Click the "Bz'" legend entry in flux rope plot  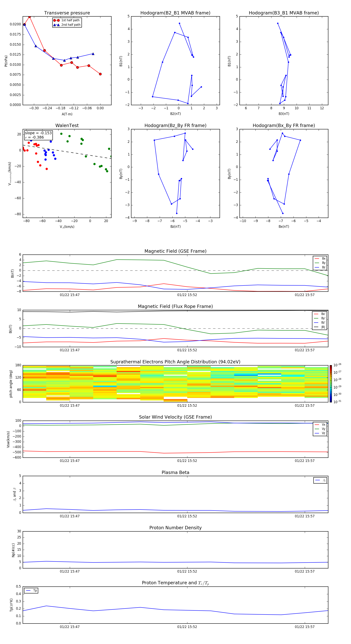pos(320,323)
